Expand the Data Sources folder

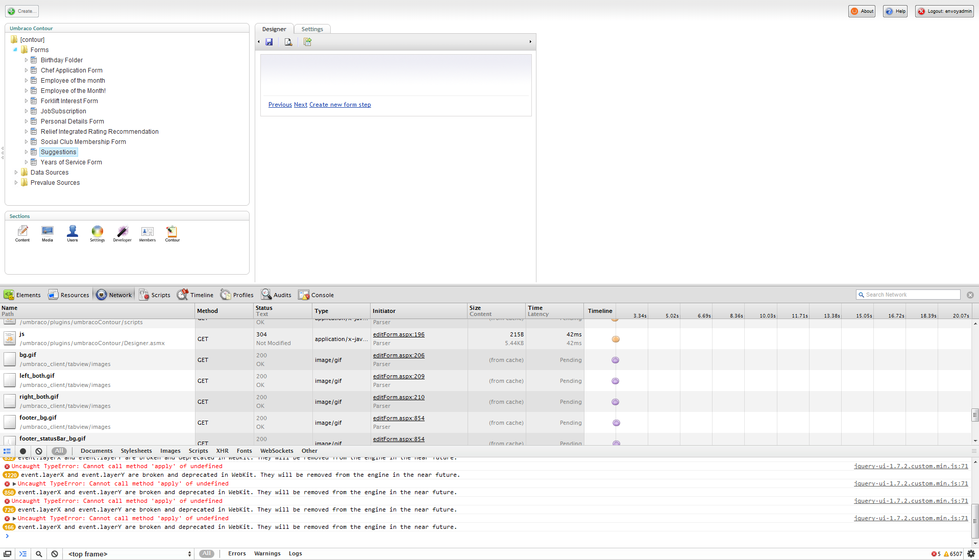[x=16, y=173]
